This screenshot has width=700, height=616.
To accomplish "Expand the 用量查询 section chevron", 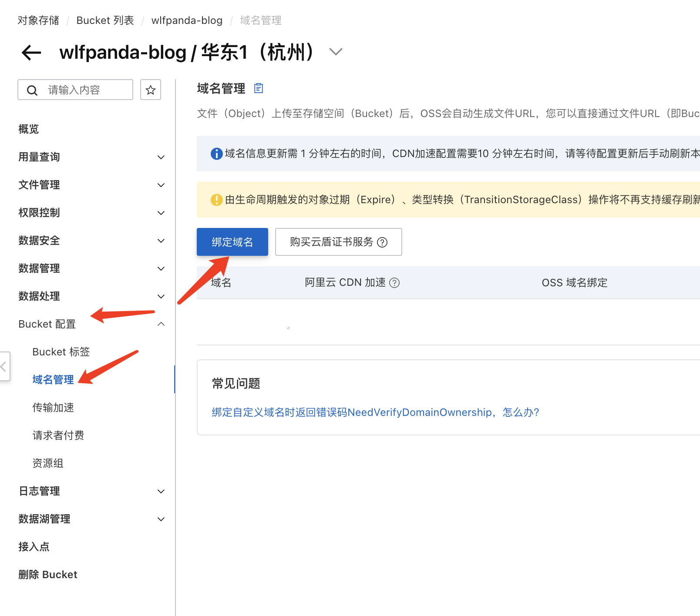I will coord(161,157).
